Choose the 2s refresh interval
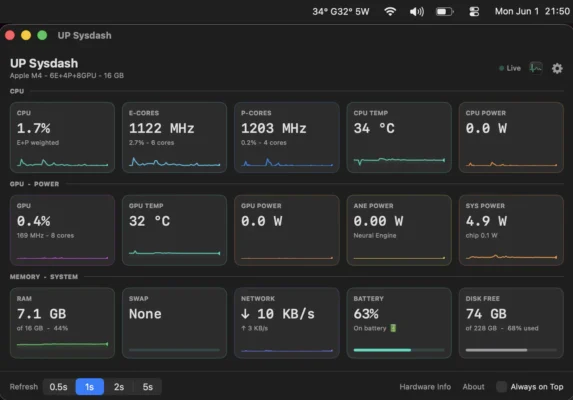Image resolution: width=573 pixels, height=400 pixels. coord(119,387)
